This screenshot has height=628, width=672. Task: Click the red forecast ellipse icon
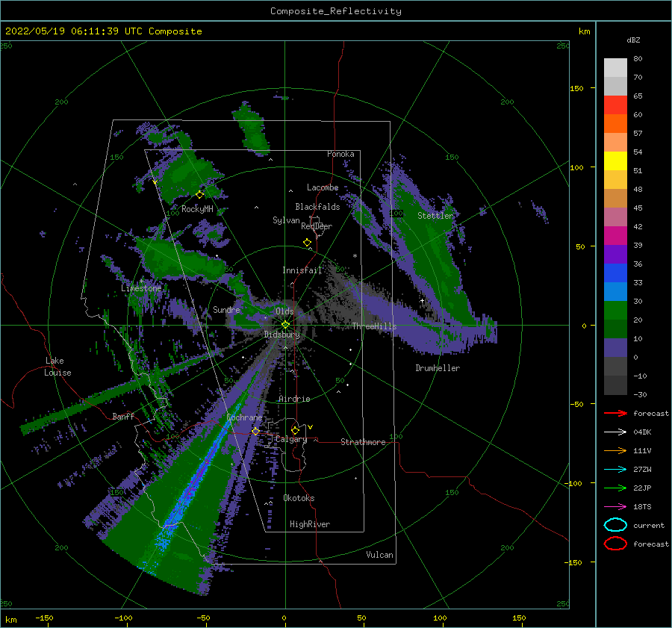pyautogui.click(x=615, y=544)
